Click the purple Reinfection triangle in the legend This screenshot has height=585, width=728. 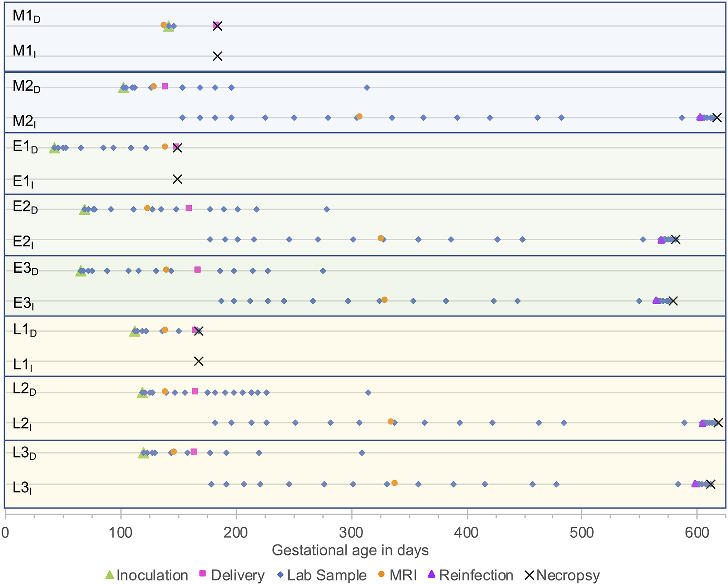pyautogui.click(x=432, y=574)
